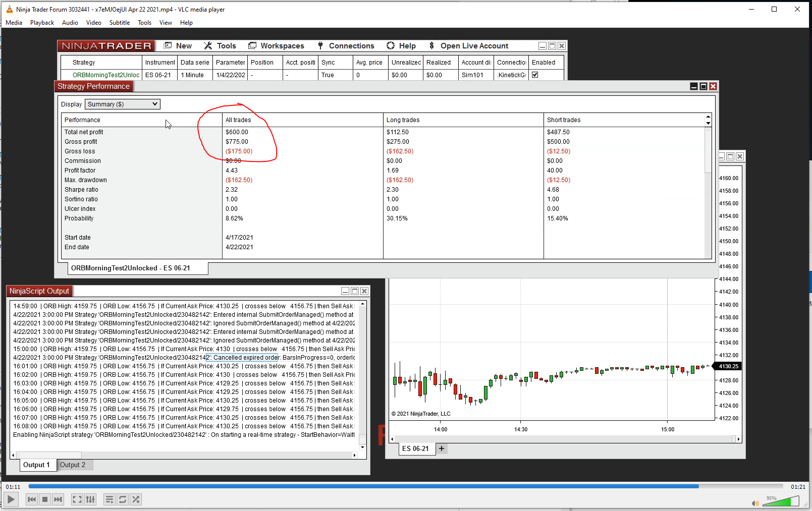The width and height of the screenshot is (812, 511).
Task: Click the Enabling NinjaScript strategy output line
Action: click(x=184, y=435)
